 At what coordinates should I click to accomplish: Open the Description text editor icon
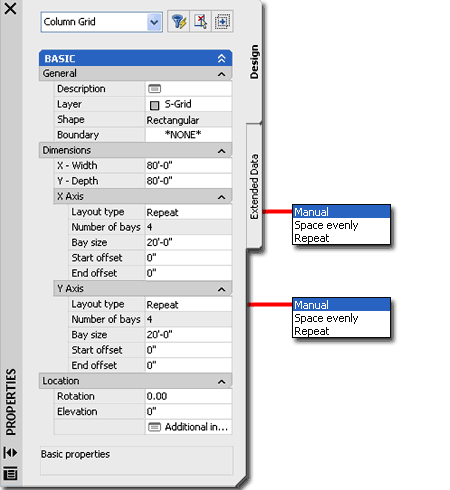point(155,89)
